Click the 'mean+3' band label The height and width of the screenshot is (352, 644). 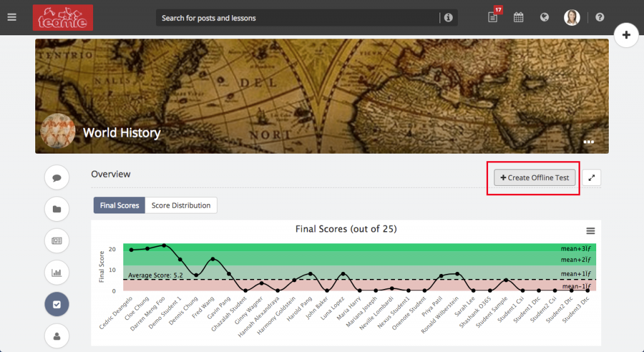[x=576, y=248]
